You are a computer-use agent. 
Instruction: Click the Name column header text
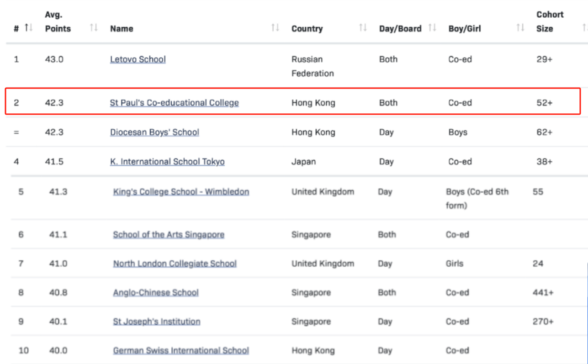click(121, 28)
